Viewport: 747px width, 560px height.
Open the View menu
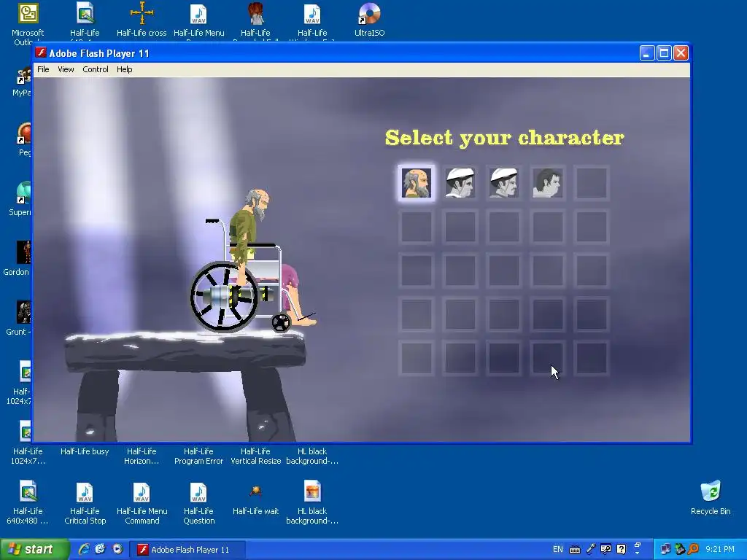coord(66,69)
